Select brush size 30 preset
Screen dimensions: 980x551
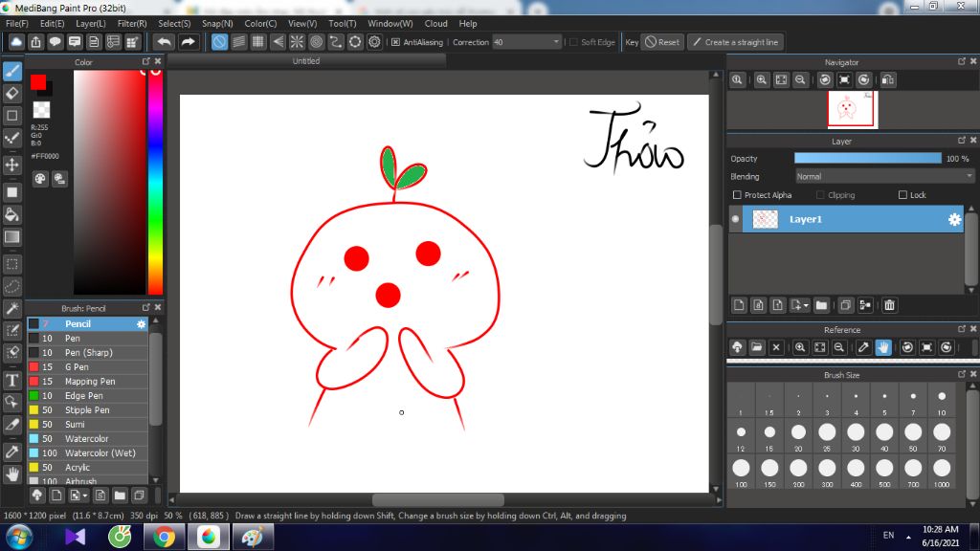pos(856,436)
